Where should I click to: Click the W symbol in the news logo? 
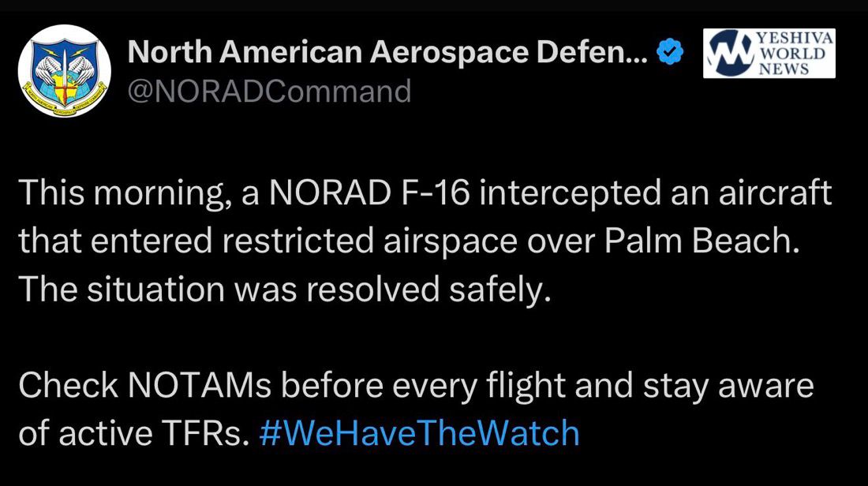(x=728, y=54)
